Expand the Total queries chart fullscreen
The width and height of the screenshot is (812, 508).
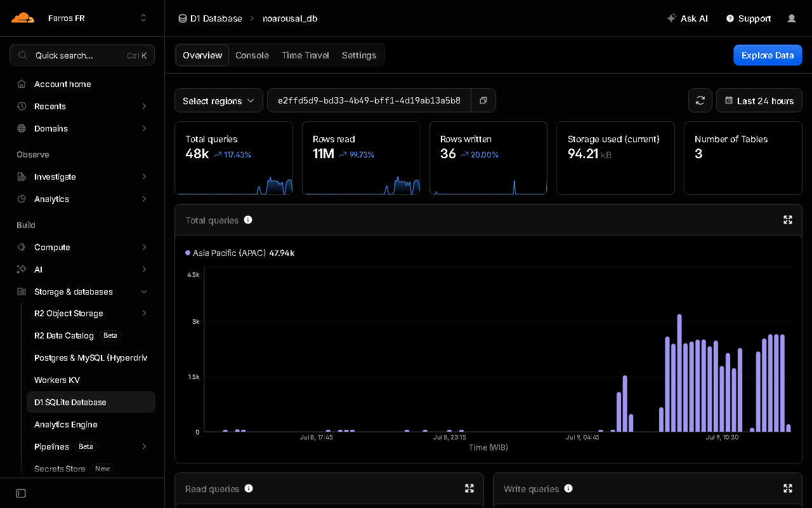tap(788, 220)
